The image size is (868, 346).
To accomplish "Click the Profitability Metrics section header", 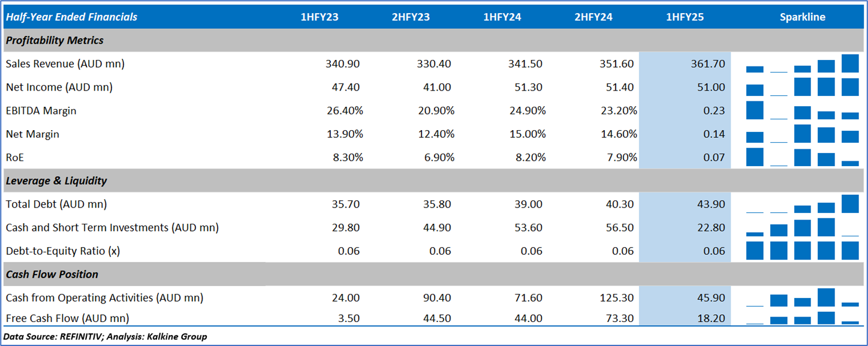I will coord(55,40).
